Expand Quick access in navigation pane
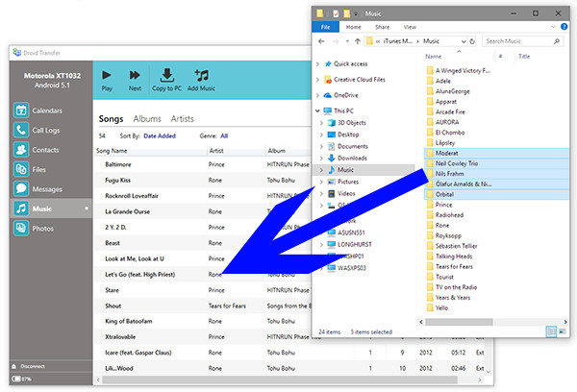577x392 pixels. 317,64
